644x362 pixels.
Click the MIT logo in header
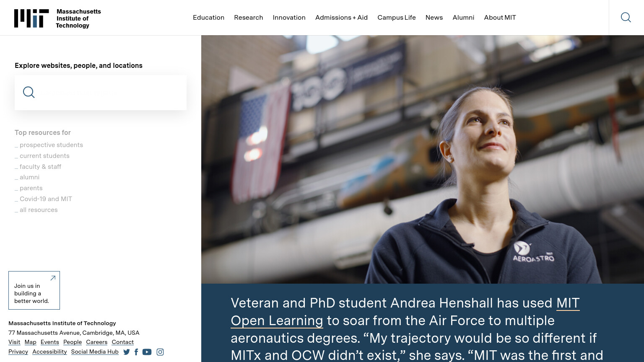point(31,18)
